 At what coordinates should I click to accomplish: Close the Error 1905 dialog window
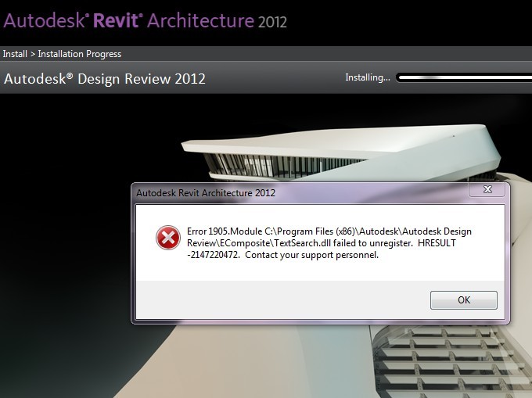(487, 189)
